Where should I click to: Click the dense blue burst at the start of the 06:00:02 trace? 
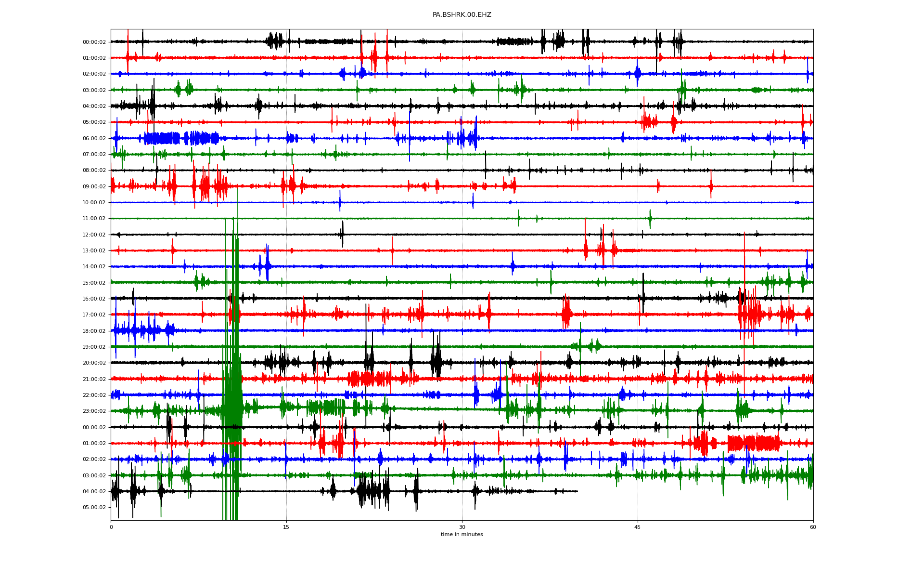(x=162, y=138)
